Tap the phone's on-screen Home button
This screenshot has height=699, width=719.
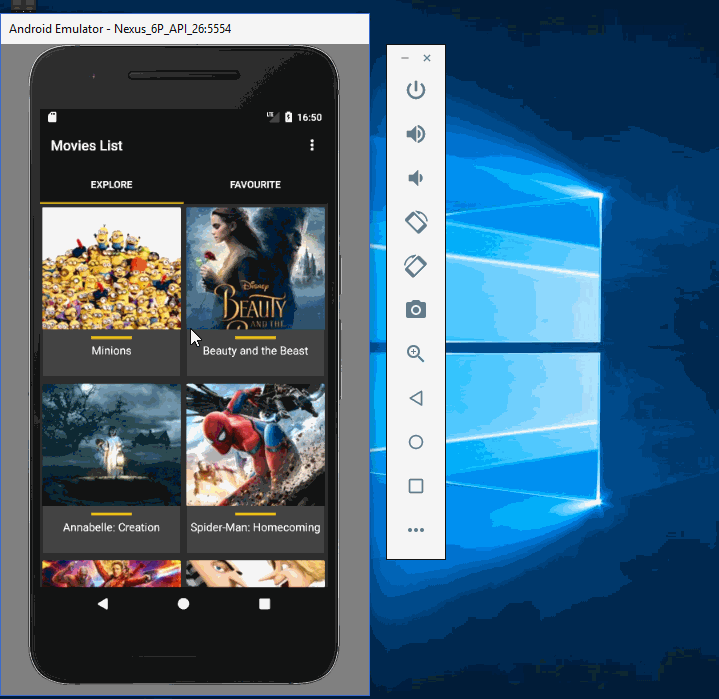[183, 604]
